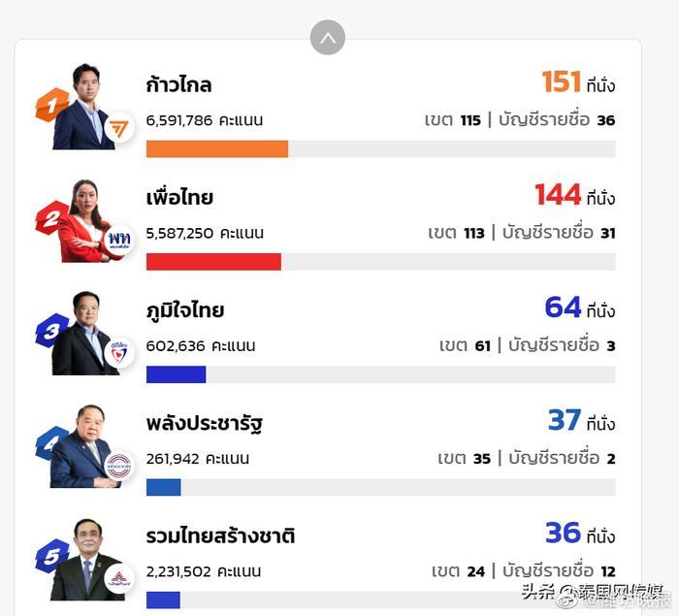Image resolution: width=679 pixels, height=616 pixels.
Task: Click the เพื่อไทย party logo icon
Action: [119, 241]
